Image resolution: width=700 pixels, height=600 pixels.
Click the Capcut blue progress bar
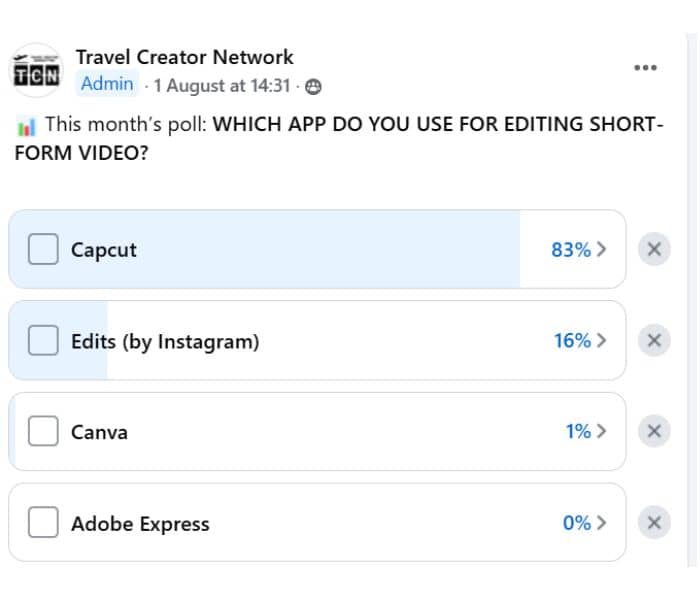pyautogui.click(x=264, y=249)
